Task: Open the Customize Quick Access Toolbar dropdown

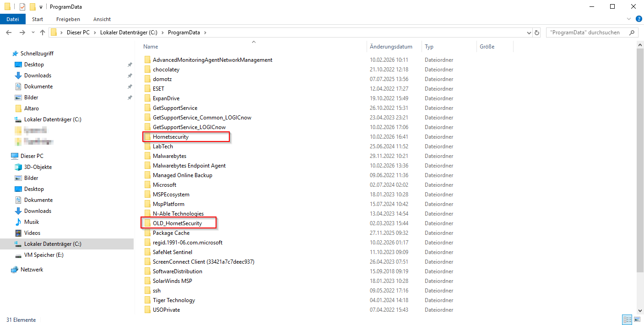Action: coord(41,7)
